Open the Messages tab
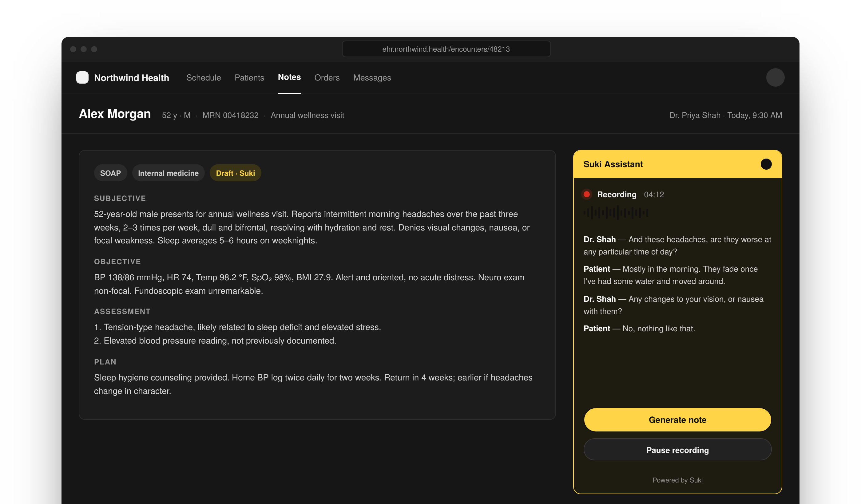The image size is (861, 504). [372, 77]
